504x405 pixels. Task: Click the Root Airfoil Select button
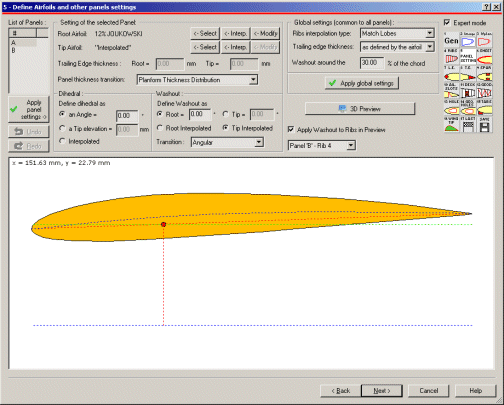[205, 33]
